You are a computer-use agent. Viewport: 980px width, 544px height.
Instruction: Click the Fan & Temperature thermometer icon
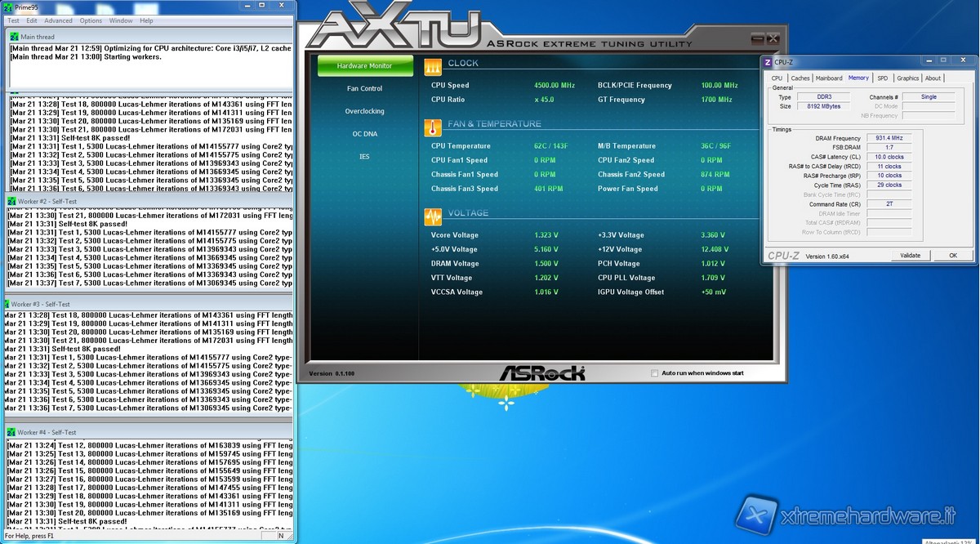click(x=432, y=127)
